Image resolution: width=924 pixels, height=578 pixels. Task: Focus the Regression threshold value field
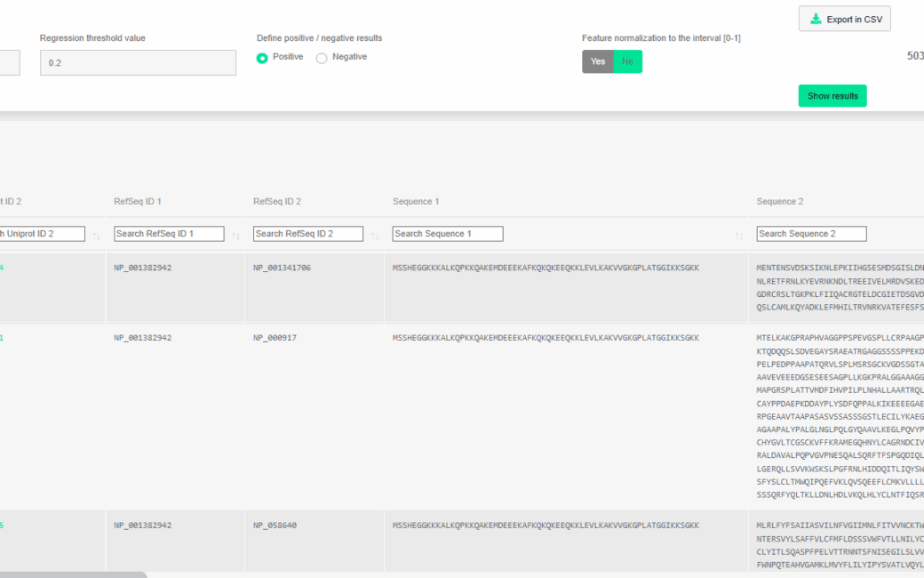(138, 63)
